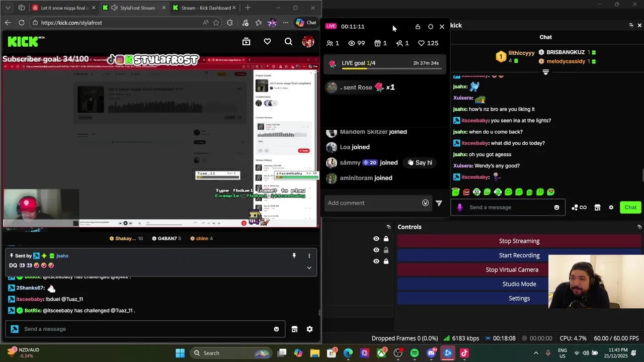Enable Studio Mode in OBS Controls
Screen dimensions: 644x362
click(519, 284)
